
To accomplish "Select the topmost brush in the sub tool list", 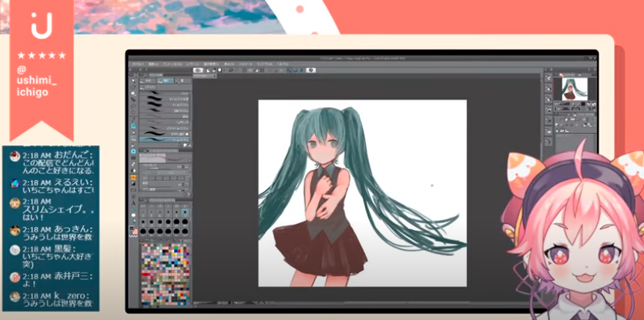I will tap(164, 94).
